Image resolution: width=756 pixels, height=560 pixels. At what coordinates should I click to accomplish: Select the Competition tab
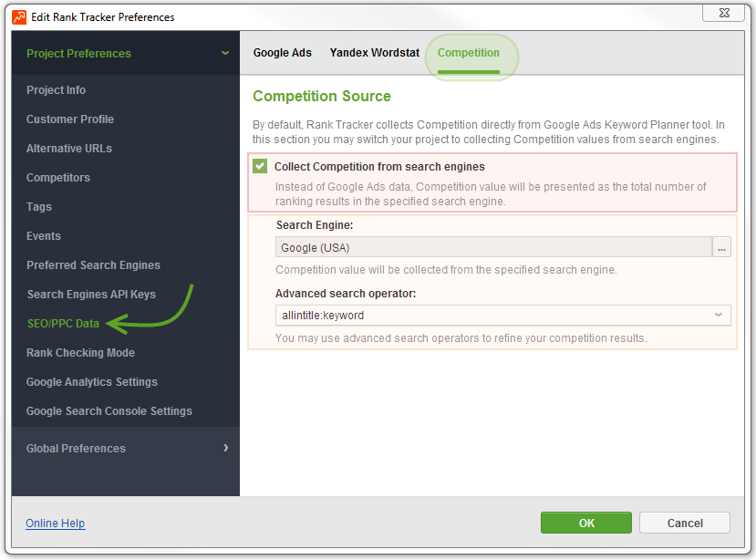468,53
